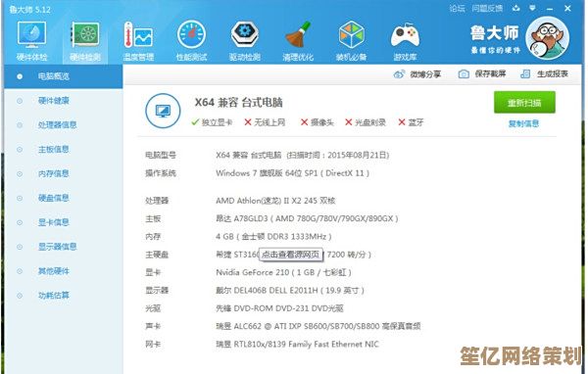This screenshot has height=374, width=588.
Task: Close the 鲁大师 window
Action: point(567,8)
